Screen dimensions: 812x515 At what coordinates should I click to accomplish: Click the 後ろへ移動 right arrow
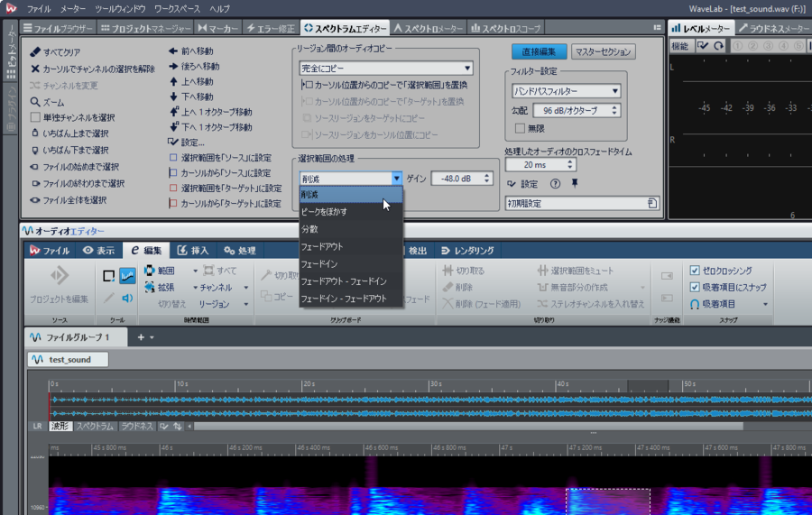click(173, 66)
